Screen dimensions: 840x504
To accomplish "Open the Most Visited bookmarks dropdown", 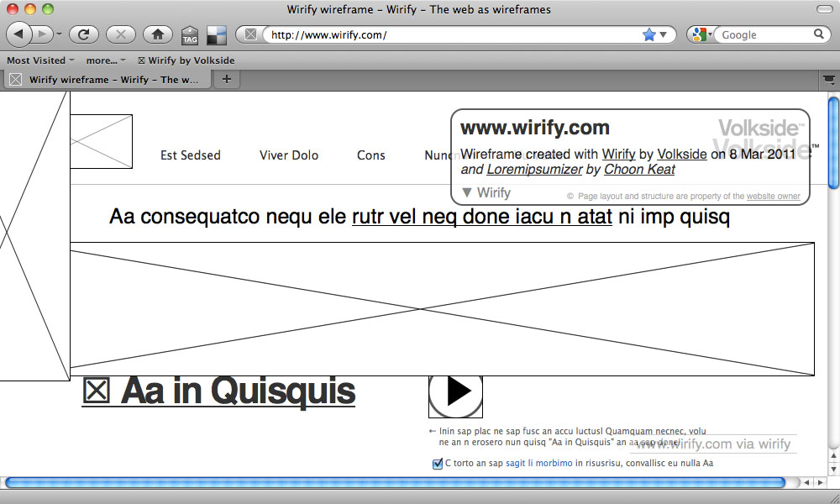I will (40, 60).
